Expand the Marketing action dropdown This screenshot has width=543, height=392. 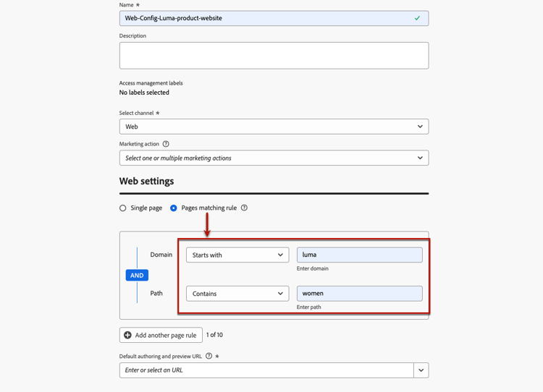click(274, 158)
